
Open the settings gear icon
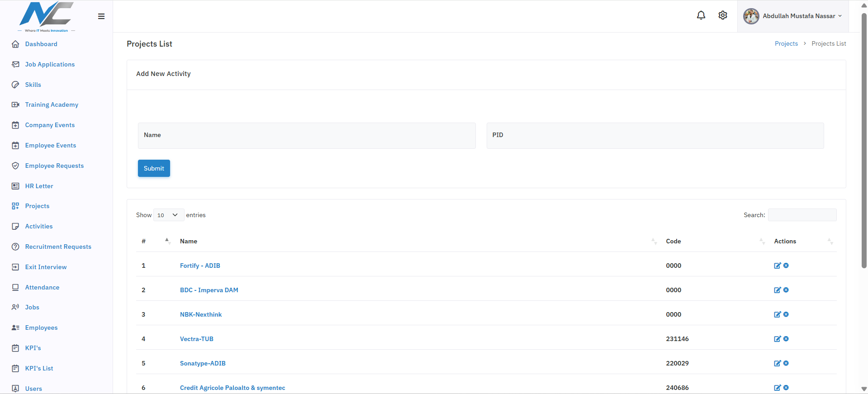[723, 15]
